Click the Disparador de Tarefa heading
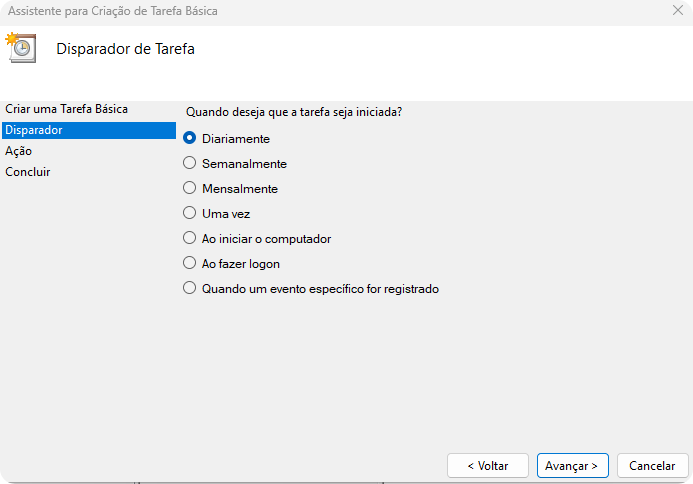 point(125,48)
